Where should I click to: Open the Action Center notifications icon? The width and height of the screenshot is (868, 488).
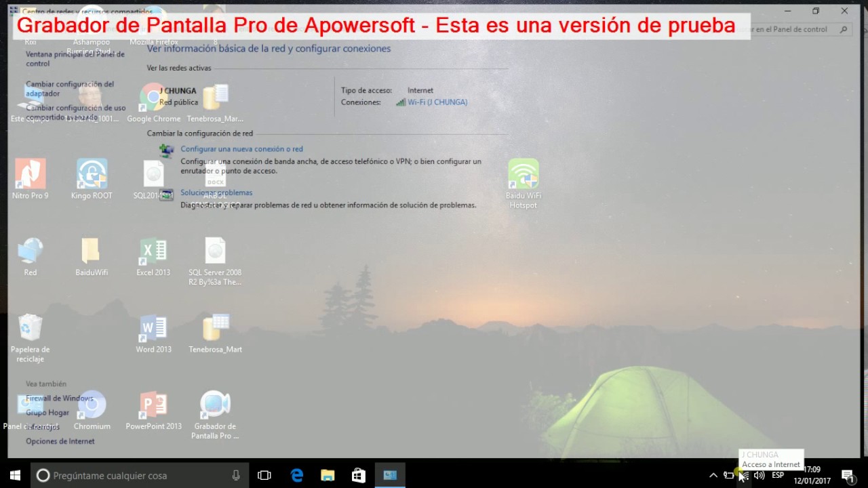848,476
